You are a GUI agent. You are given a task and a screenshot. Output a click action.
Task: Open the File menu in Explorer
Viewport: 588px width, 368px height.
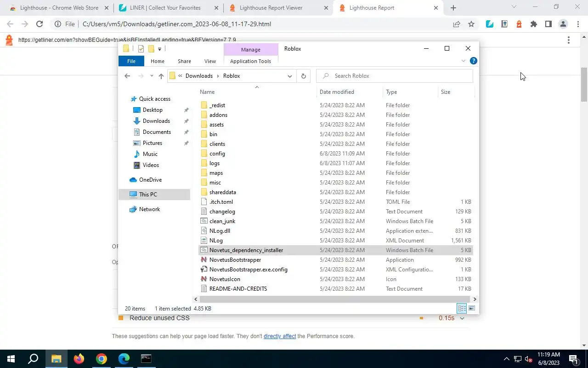tap(131, 61)
